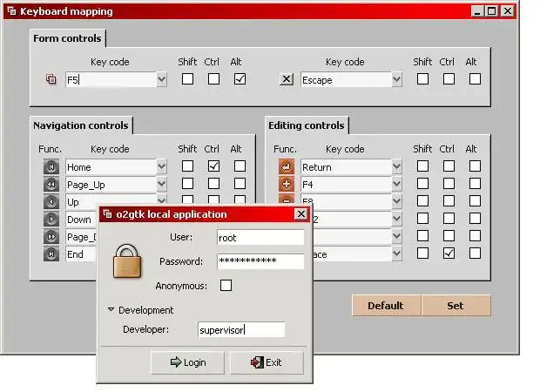Open the Return key code dropdown
540x392 pixels.
(397, 166)
